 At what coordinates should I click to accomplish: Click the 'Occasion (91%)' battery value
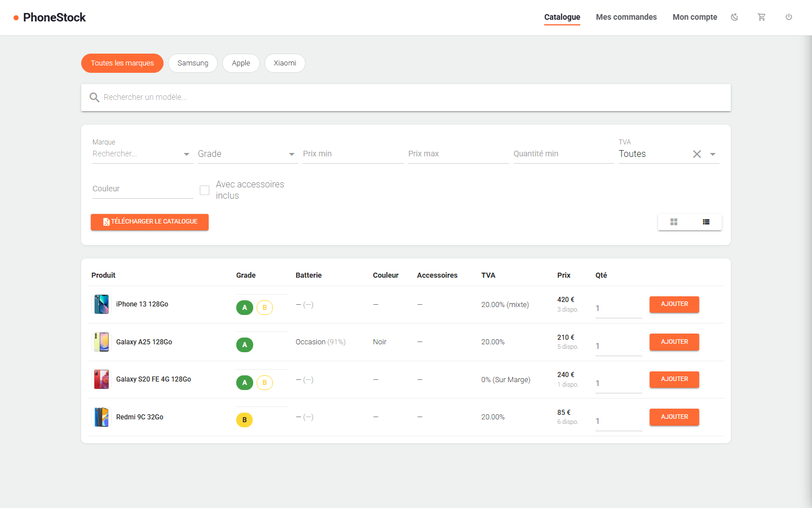[320, 342]
